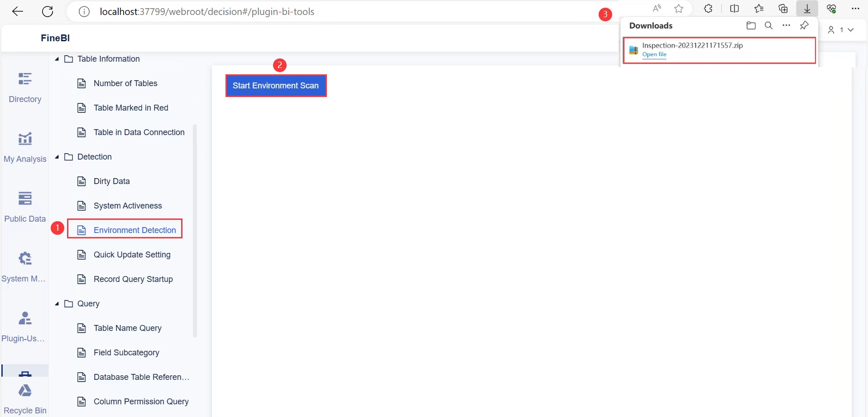Open browser extensions puzzle icon
Screen dimensions: 868x417
tap(708, 9)
